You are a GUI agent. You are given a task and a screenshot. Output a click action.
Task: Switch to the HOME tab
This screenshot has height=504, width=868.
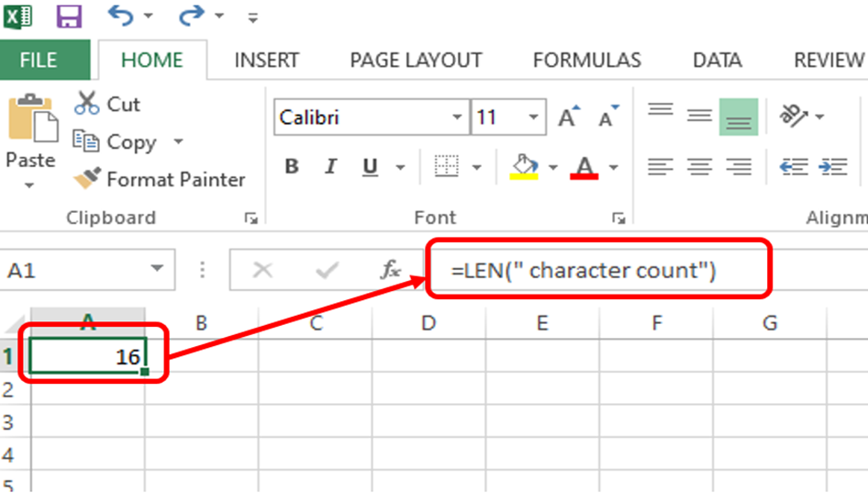pos(152,60)
